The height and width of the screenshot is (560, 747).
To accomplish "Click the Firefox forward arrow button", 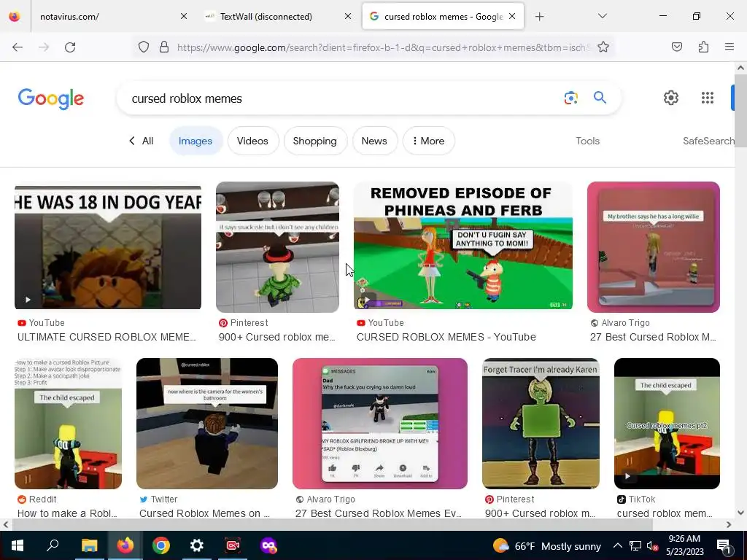I will pyautogui.click(x=44, y=47).
